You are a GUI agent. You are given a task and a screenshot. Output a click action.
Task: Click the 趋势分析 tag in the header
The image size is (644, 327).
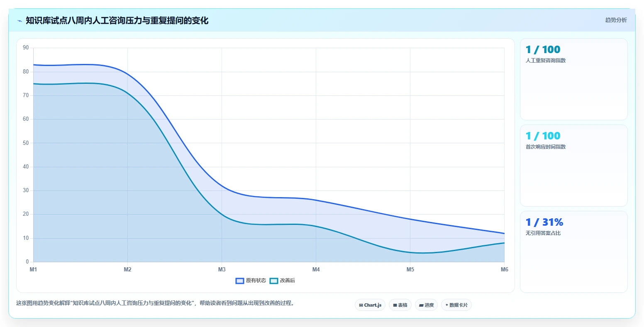(x=616, y=20)
